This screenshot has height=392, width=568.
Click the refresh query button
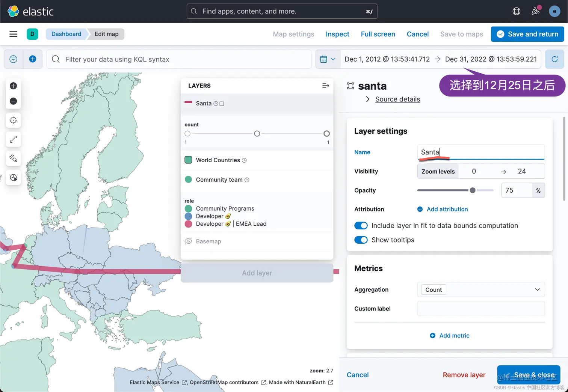[554, 59]
